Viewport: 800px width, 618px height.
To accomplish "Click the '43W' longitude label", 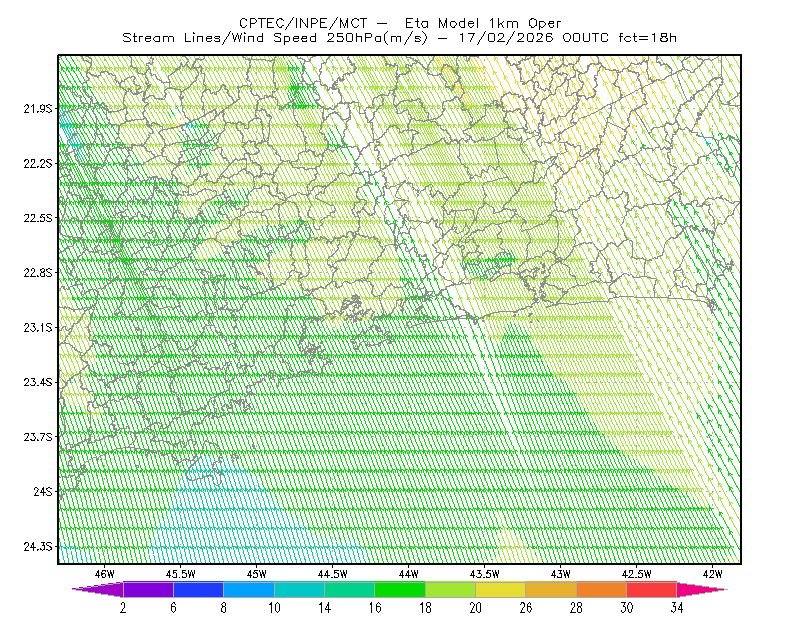I will [x=561, y=574].
